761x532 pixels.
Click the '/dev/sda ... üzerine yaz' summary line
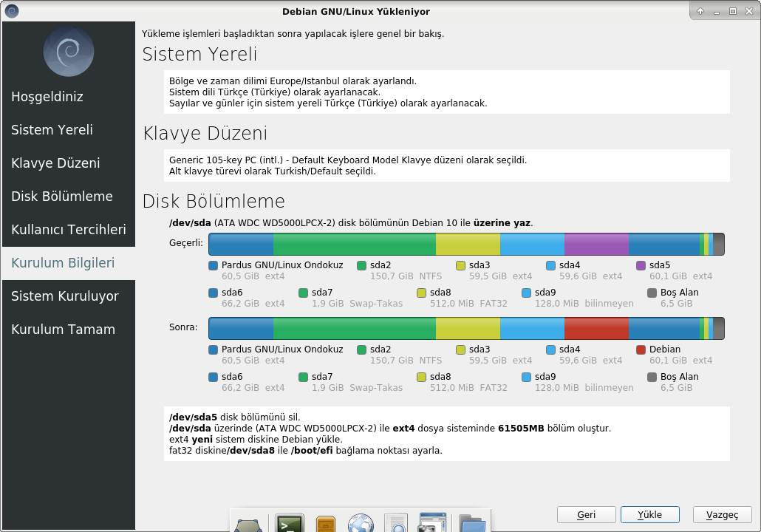pyautogui.click(x=351, y=223)
